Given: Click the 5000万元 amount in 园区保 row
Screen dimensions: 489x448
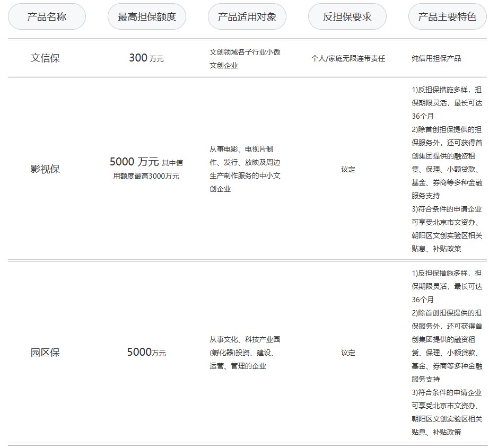Looking at the screenshot, I should point(146,353).
